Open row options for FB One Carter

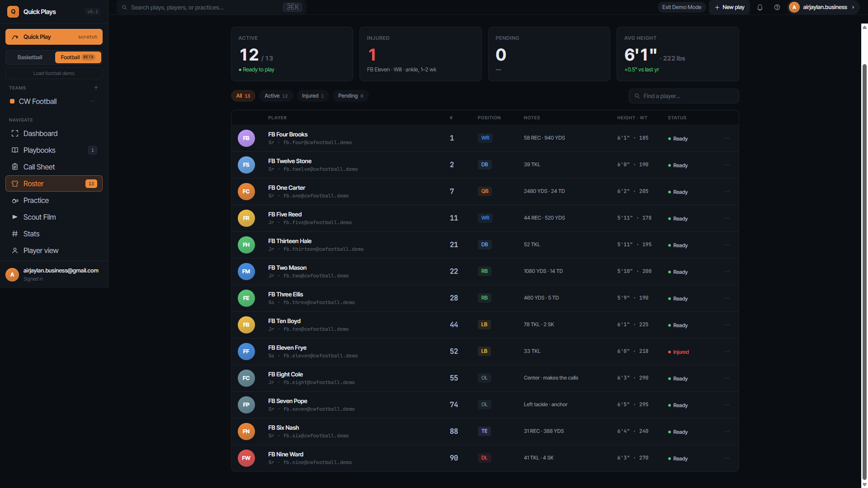pyautogui.click(x=727, y=192)
